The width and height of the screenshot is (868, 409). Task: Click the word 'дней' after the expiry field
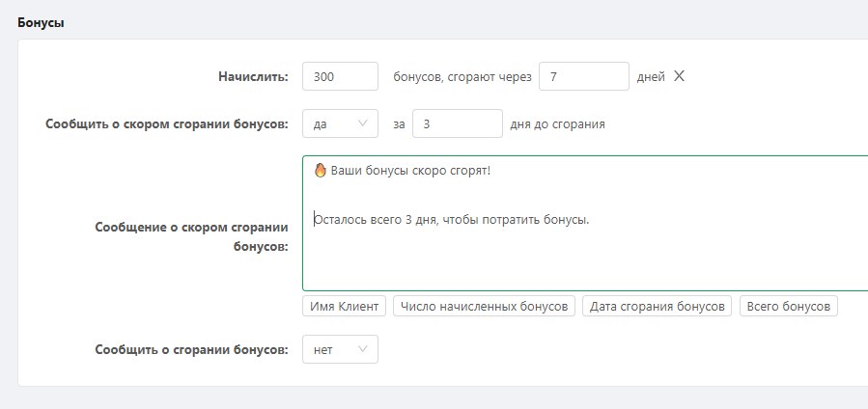click(651, 77)
